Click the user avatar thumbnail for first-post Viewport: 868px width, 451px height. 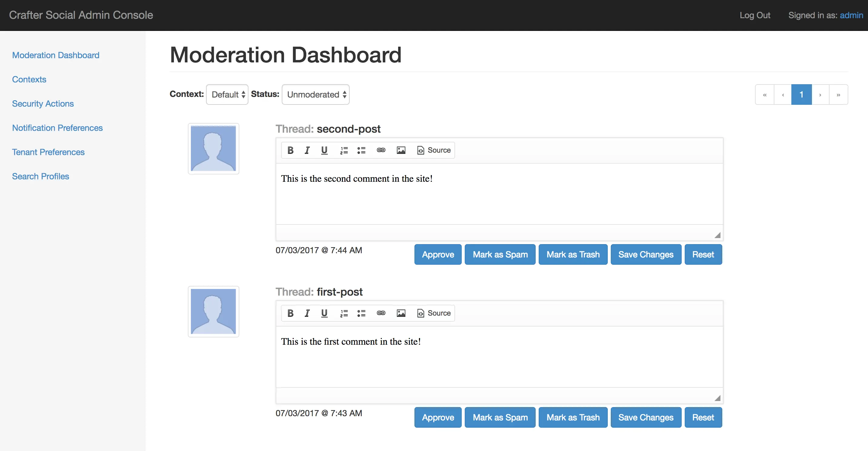tap(214, 310)
